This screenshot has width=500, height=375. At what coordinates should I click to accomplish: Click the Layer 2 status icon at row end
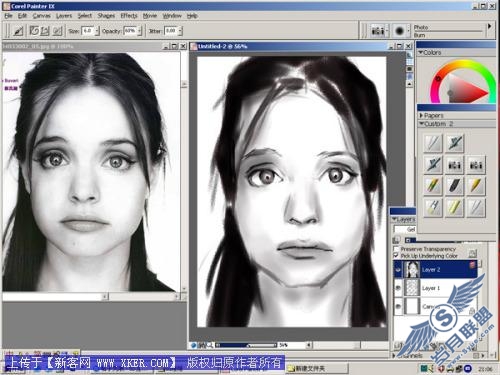click(472, 265)
